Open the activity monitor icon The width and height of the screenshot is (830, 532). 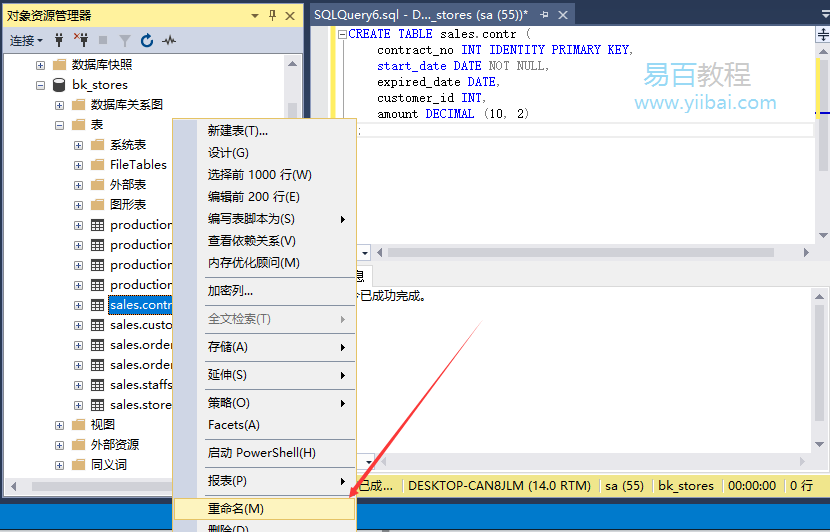click(169, 40)
